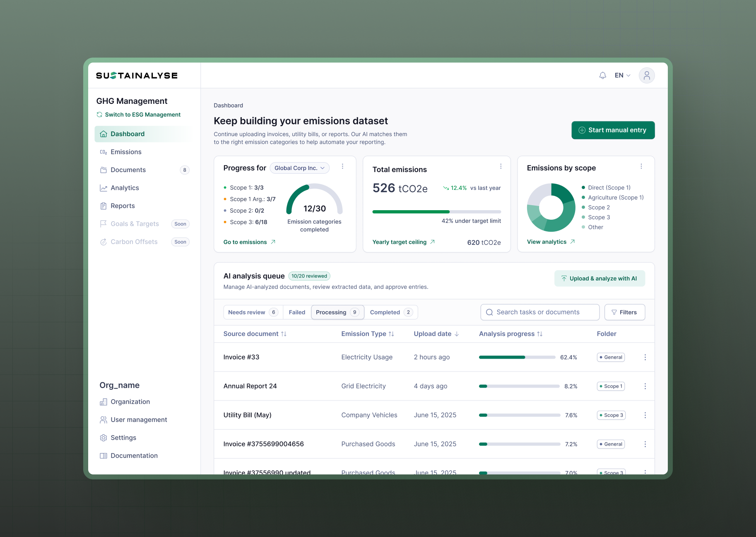Open the Filters button
Viewport: 756px width, 537px height.
(624, 312)
